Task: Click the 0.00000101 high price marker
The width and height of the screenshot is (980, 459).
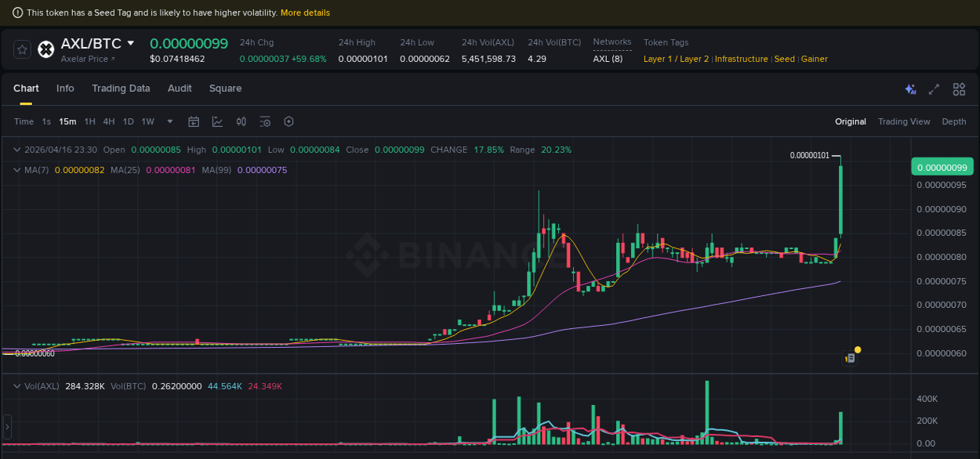Action: [809, 155]
